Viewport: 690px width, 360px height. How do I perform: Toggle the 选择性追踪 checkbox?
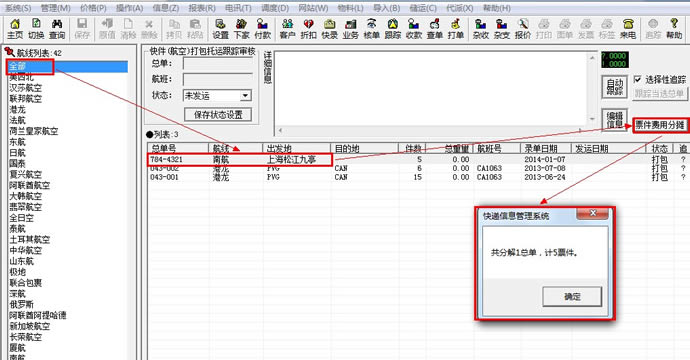tap(637, 79)
